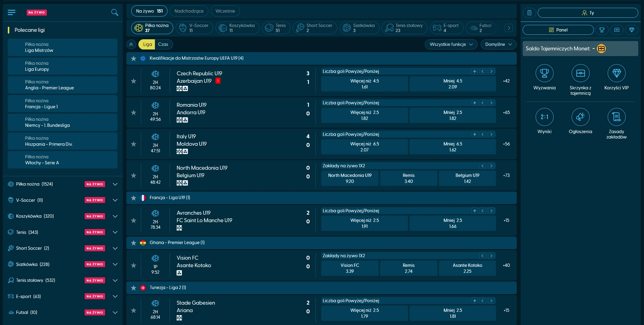Switch sorting to Czas
This screenshot has height=325, width=644.
163,44
